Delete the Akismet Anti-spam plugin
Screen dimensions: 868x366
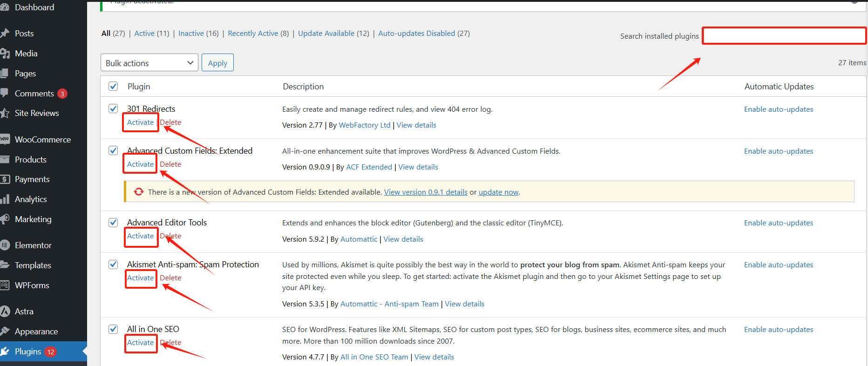pyautogui.click(x=170, y=278)
